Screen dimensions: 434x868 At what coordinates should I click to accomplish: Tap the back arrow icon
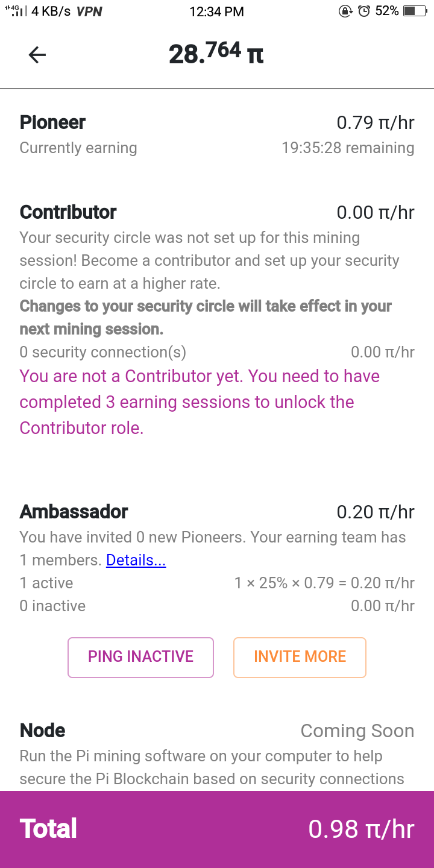[x=37, y=55]
